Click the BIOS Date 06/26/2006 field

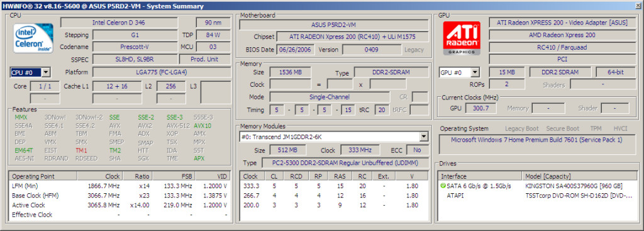click(296, 50)
